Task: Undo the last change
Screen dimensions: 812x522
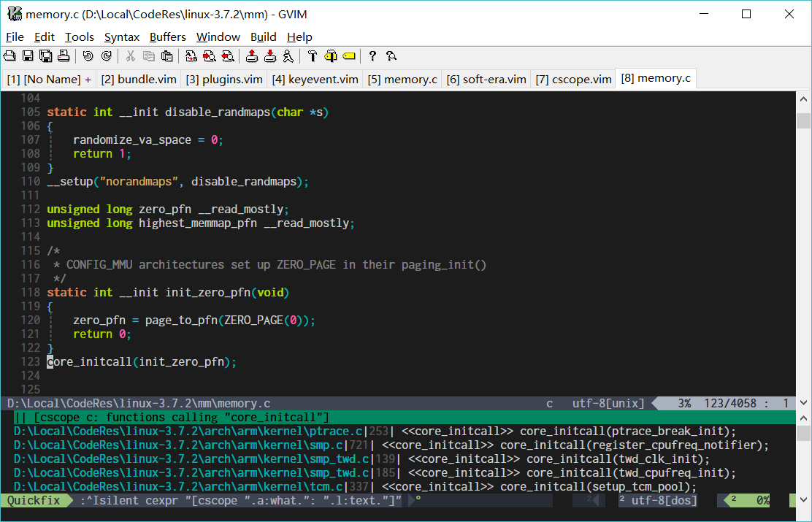Action: pos(88,55)
